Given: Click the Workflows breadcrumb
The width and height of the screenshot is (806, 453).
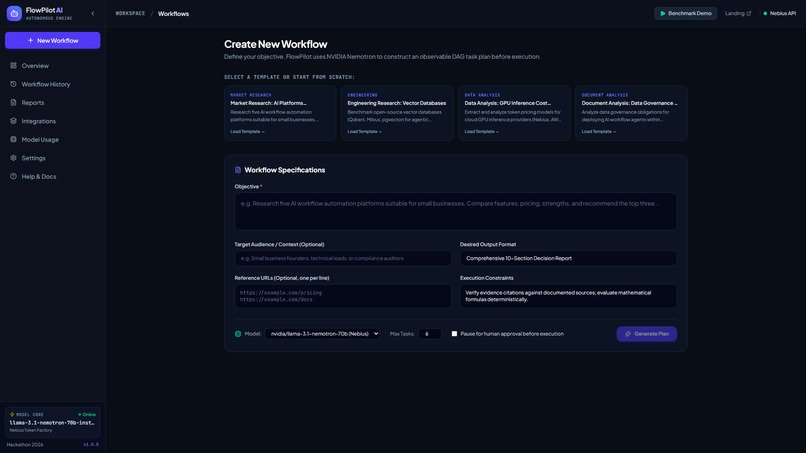Looking at the screenshot, I should tap(173, 14).
